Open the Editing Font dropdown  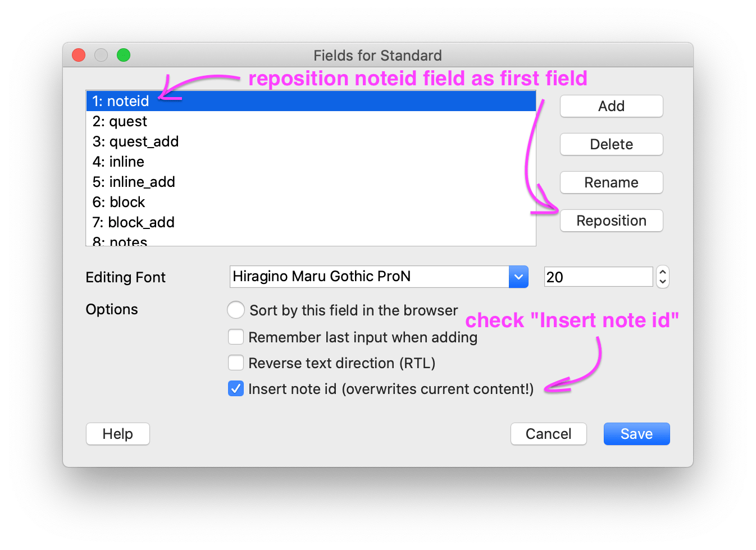(x=518, y=277)
